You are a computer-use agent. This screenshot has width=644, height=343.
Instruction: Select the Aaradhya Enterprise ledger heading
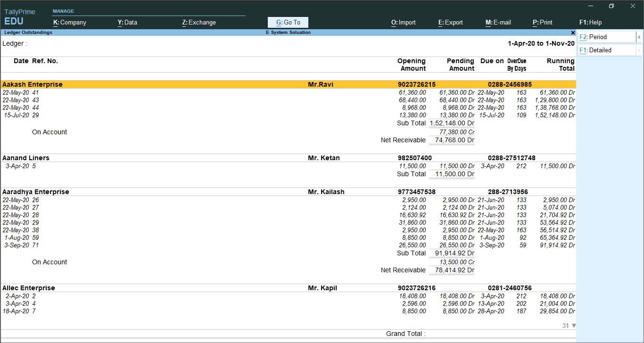[x=36, y=192]
